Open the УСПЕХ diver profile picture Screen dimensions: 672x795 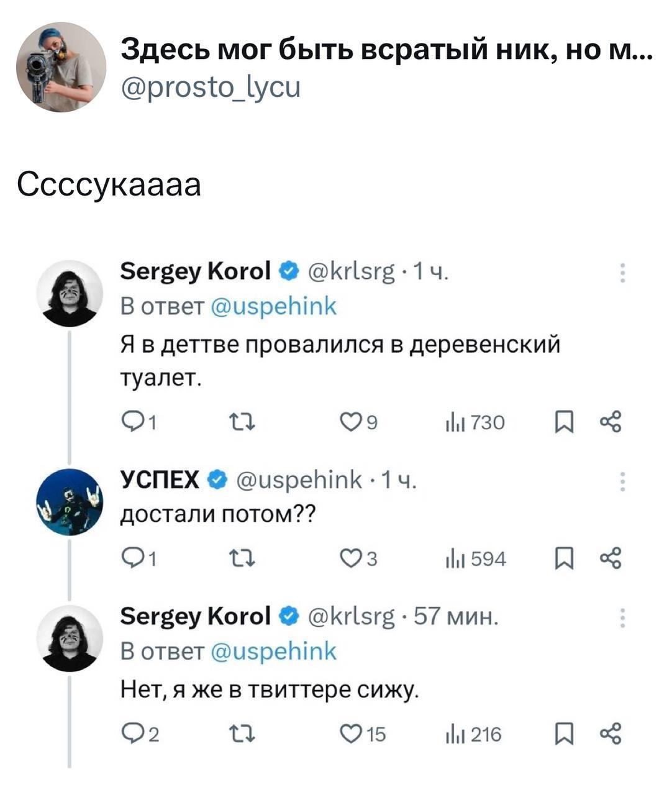69,502
